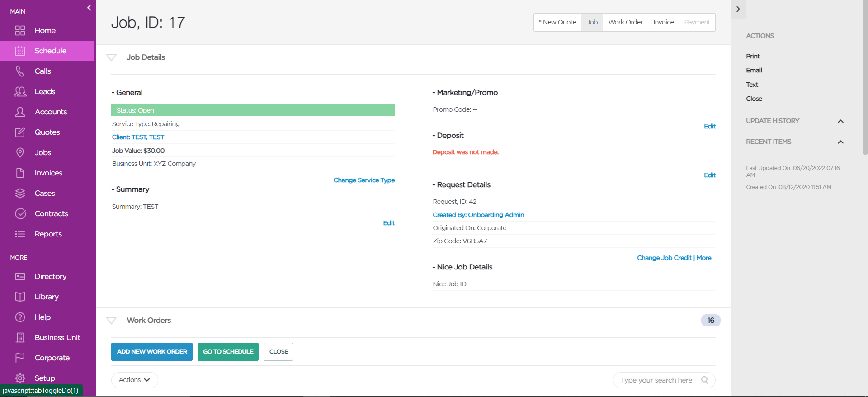Toggle the Update History chevron
The height and width of the screenshot is (397, 868).
point(840,121)
